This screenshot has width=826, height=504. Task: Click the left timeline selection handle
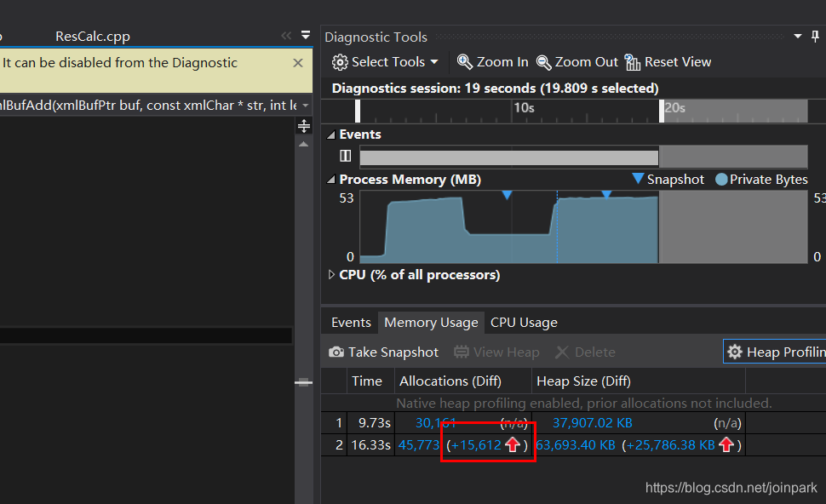358,112
